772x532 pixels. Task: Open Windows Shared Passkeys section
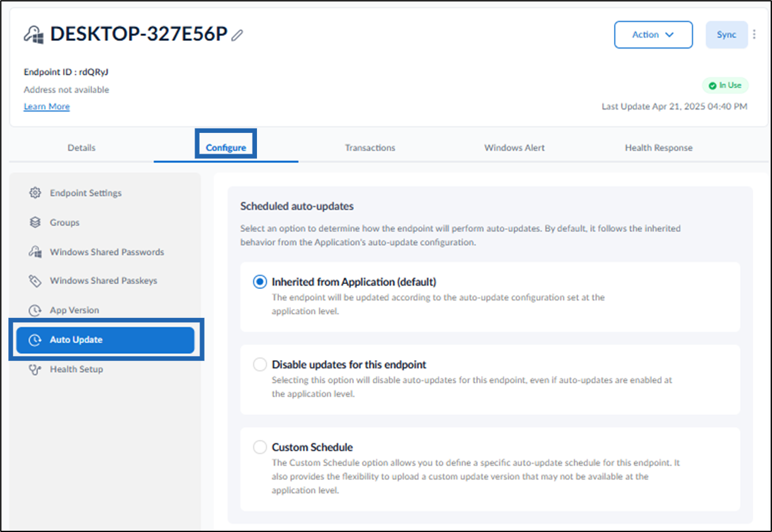tap(105, 281)
